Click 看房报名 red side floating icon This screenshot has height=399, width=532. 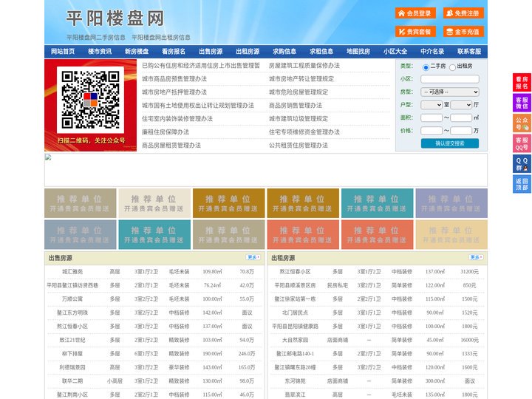[522, 83]
